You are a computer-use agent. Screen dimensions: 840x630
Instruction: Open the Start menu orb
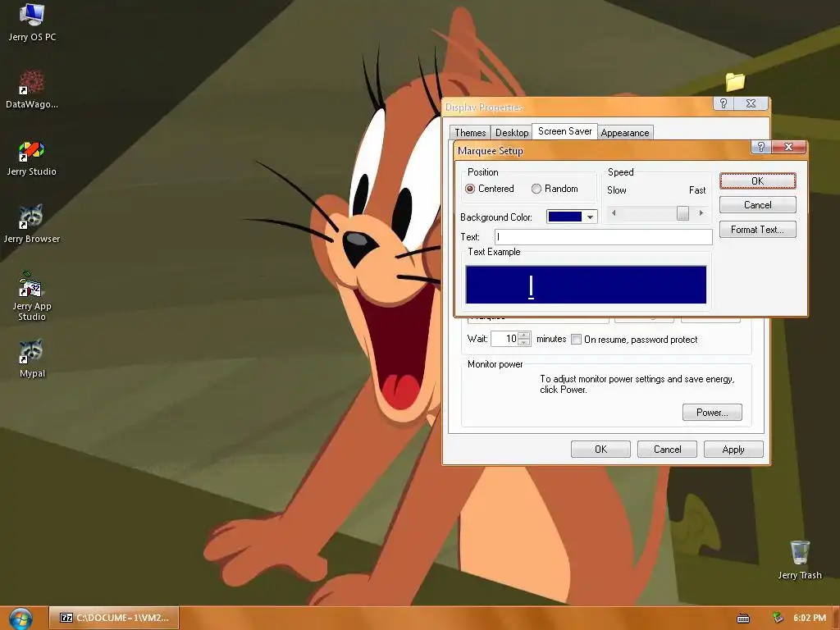tap(21, 619)
